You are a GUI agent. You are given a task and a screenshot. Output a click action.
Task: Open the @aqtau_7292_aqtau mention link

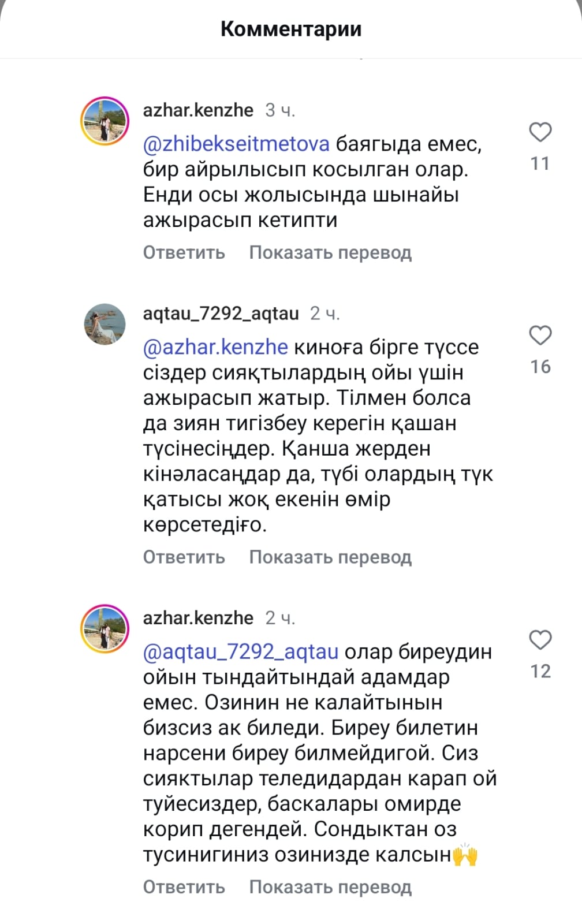pos(241,652)
